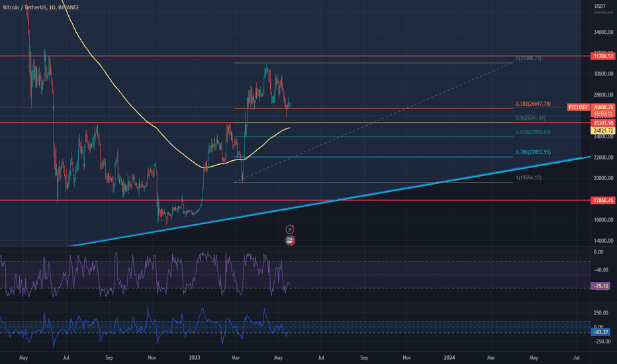Viewport: 617px width, 364px height.
Task: Click the lightning bolt event icon
Action: point(290,229)
